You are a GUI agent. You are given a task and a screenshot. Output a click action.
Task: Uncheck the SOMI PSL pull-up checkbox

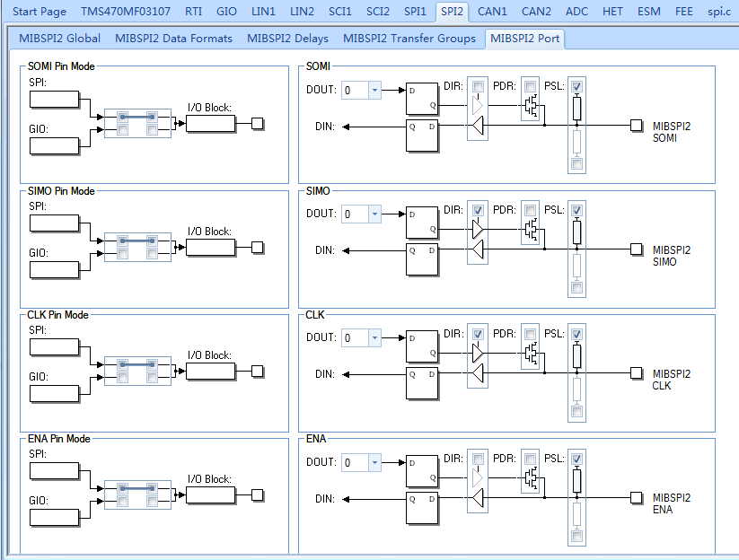[x=576, y=87]
